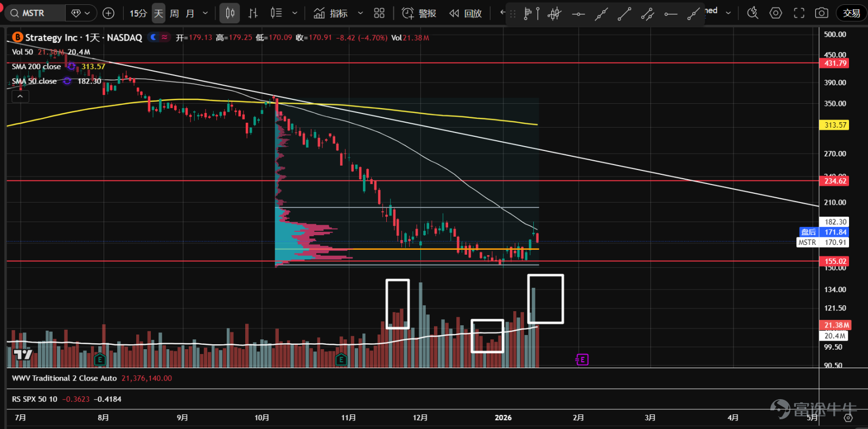This screenshot has height=429, width=868.
Task: Click the 21.38M volume axis label
Action: (x=837, y=325)
